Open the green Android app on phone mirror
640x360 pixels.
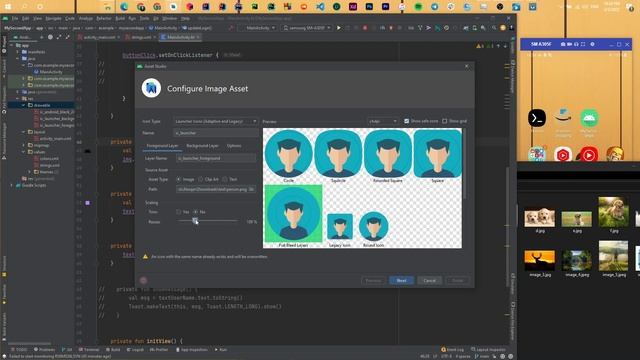point(589,118)
